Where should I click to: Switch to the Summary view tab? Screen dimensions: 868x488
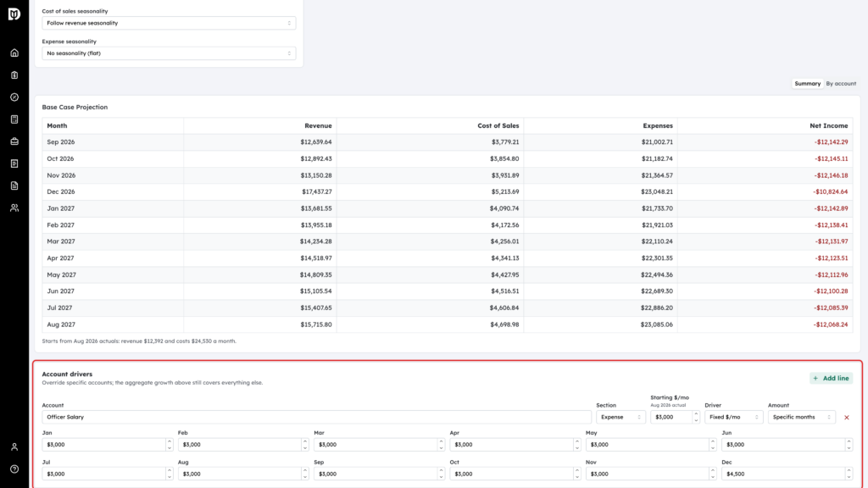pyautogui.click(x=807, y=84)
